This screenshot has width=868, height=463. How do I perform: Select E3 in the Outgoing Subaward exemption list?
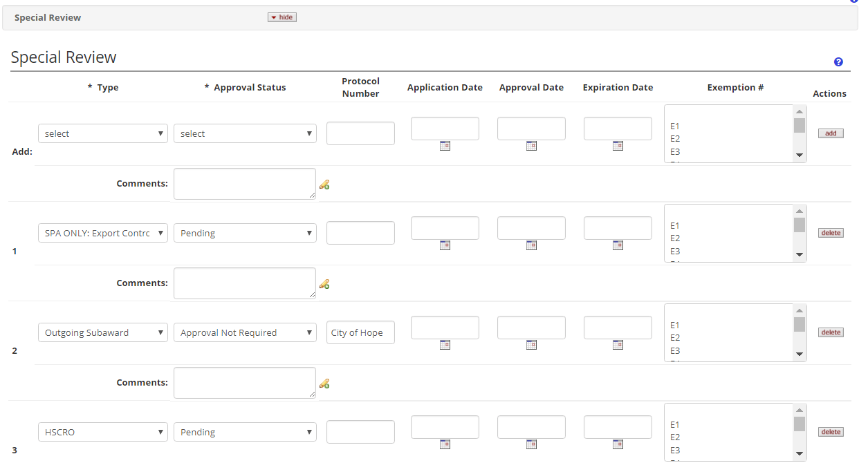[x=675, y=350]
